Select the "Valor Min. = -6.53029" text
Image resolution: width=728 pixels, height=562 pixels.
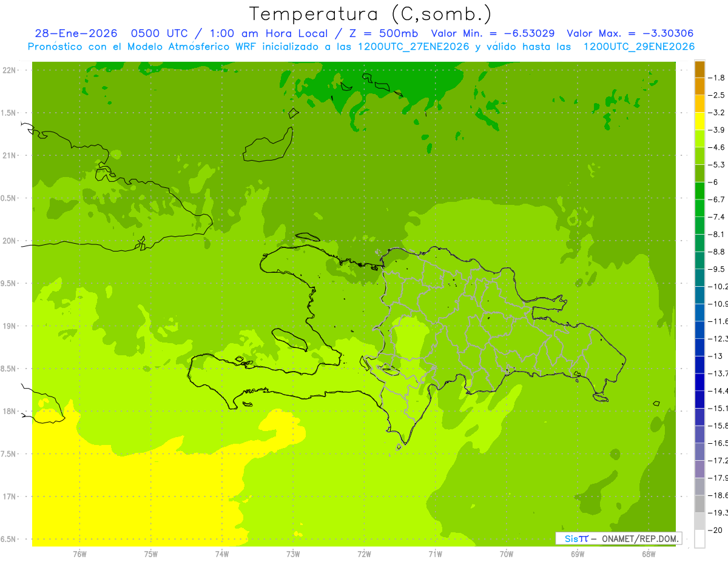(x=493, y=33)
